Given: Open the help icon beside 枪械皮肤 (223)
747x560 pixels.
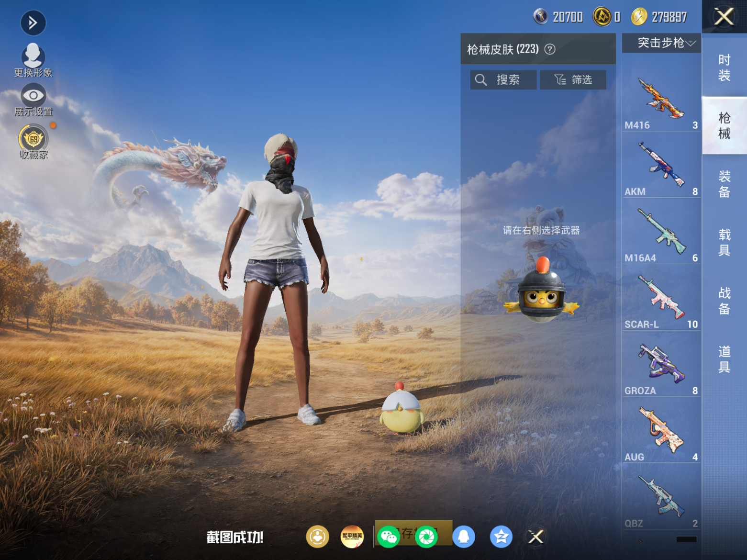Looking at the screenshot, I should pos(550,49).
